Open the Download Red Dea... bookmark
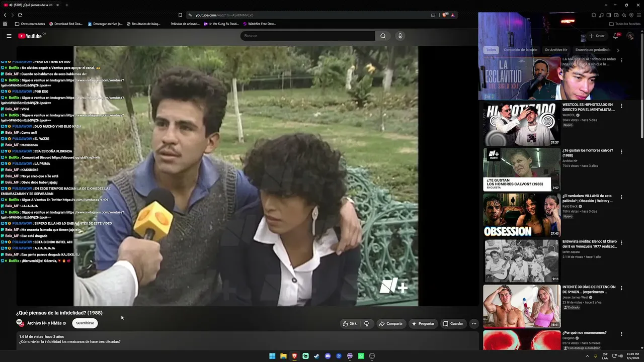Image resolution: width=644 pixels, height=362 pixels. tap(65, 24)
